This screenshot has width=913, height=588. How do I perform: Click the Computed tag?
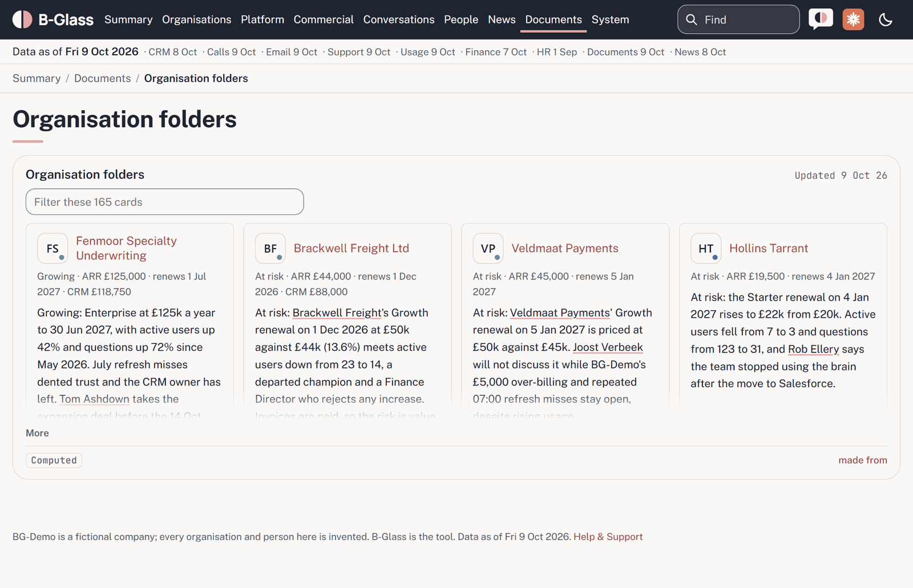[x=54, y=460]
